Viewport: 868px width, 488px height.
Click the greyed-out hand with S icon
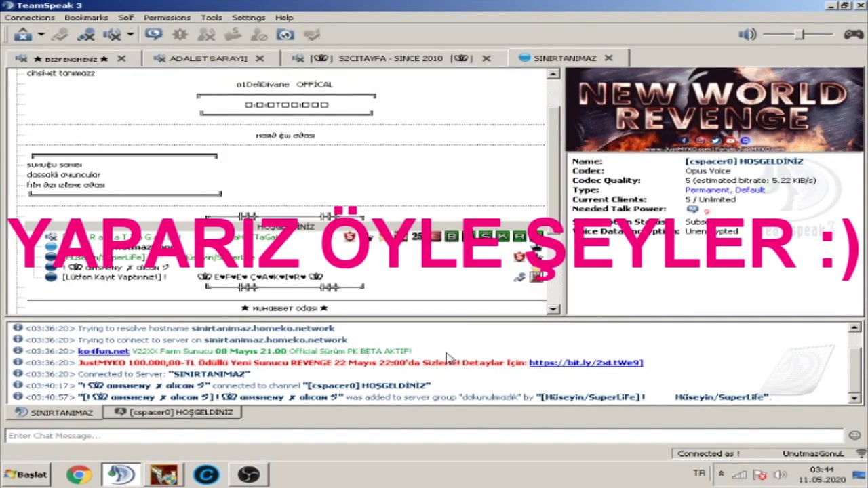click(233, 35)
